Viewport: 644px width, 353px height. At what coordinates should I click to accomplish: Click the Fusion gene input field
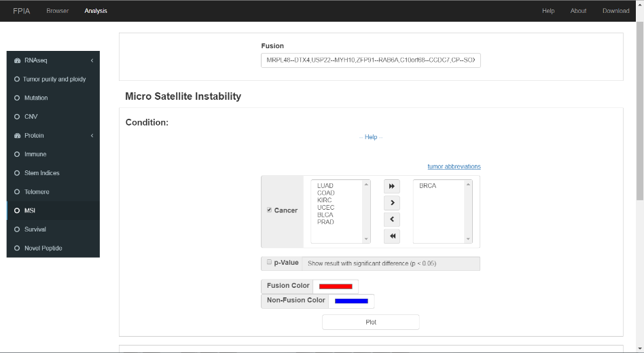pyautogui.click(x=371, y=60)
